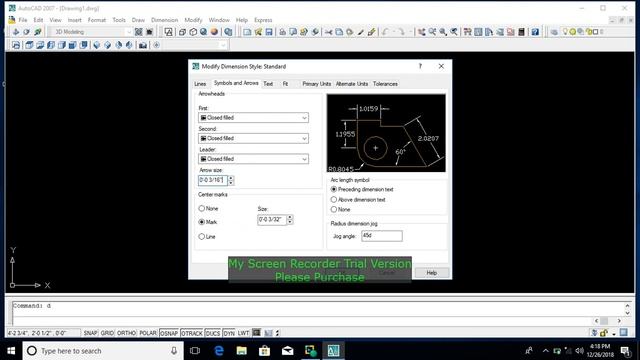This screenshot has height=360, width=640.
Task: Open Microsoft Edge from taskbar
Action: click(x=219, y=351)
